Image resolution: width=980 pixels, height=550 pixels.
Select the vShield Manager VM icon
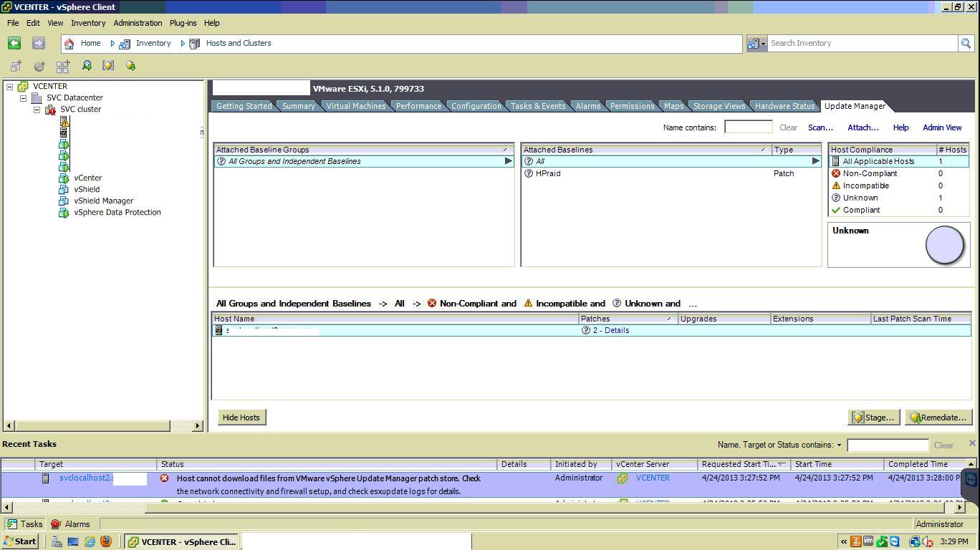pyautogui.click(x=64, y=201)
